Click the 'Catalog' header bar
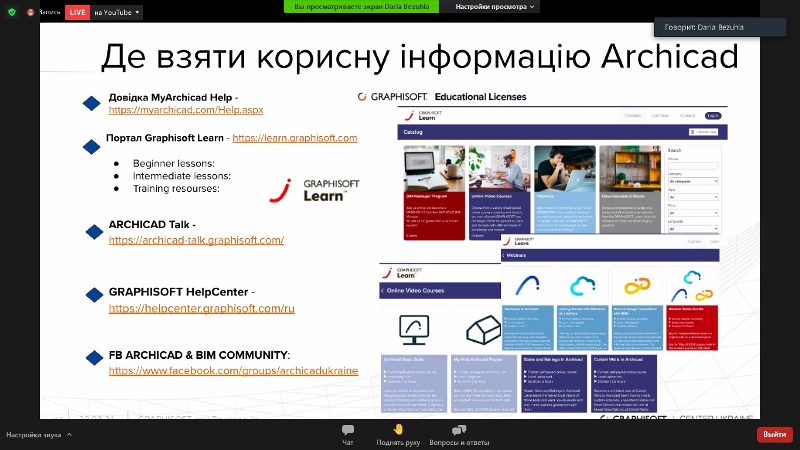This screenshot has height=450, width=800. click(x=562, y=132)
